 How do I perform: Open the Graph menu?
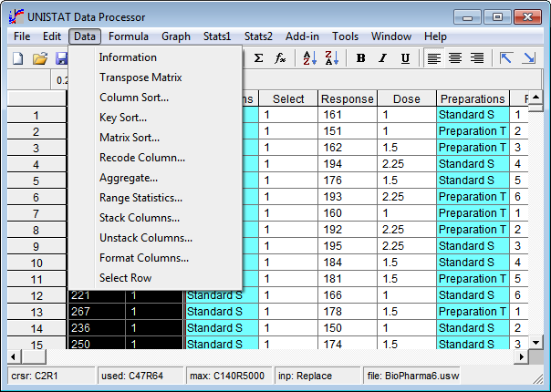[x=176, y=36]
